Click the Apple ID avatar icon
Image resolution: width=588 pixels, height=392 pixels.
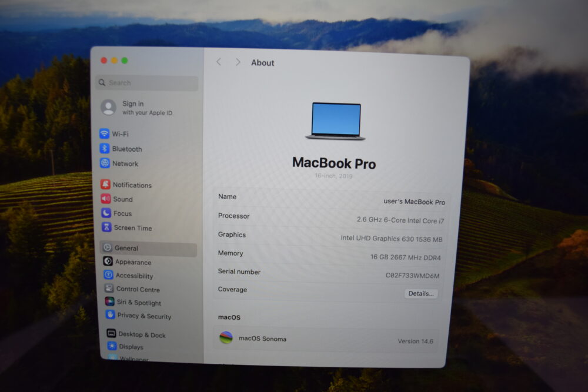coord(108,108)
